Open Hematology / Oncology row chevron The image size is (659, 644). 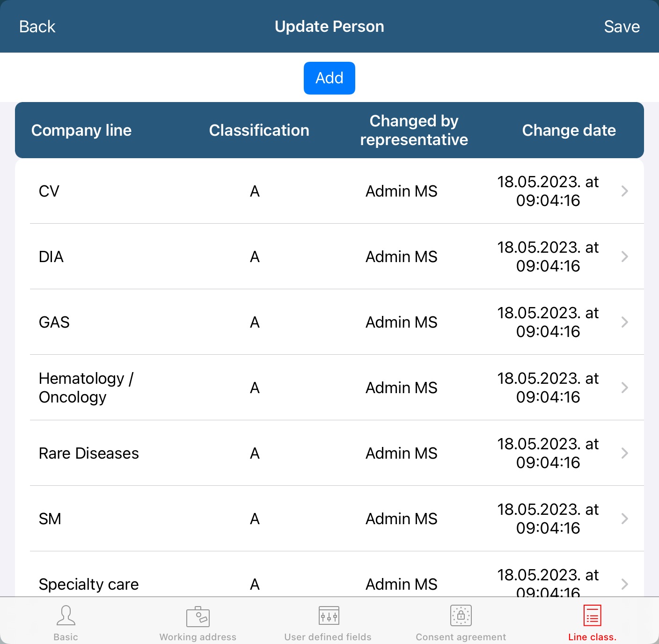pyautogui.click(x=624, y=388)
